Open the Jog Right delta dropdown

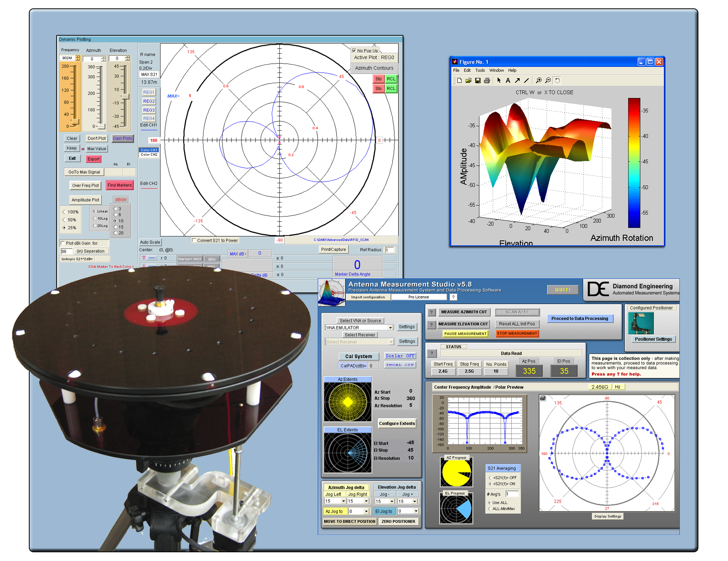tap(366, 501)
